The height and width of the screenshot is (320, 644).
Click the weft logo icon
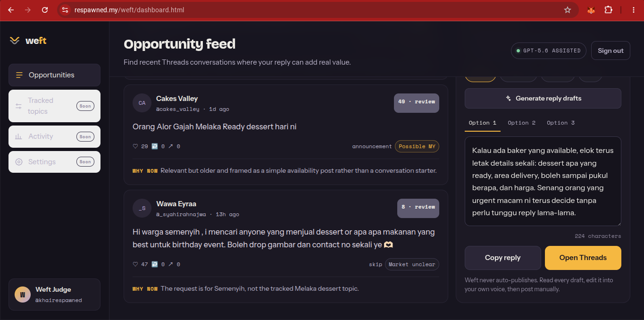click(15, 41)
